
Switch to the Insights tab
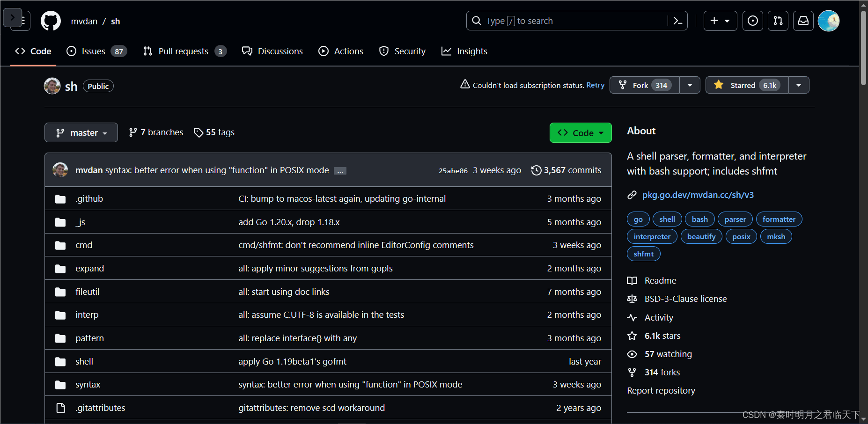pyautogui.click(x=464, y=51)
